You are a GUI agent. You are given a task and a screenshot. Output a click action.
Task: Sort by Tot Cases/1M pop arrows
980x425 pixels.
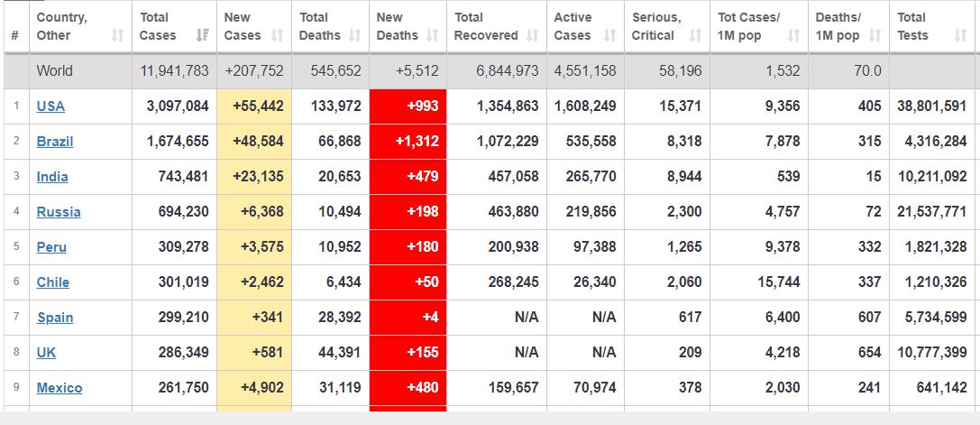[793, 36]
